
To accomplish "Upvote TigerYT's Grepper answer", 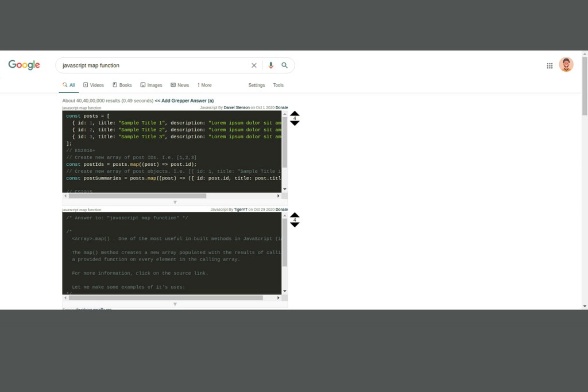I will coord(295,215).
